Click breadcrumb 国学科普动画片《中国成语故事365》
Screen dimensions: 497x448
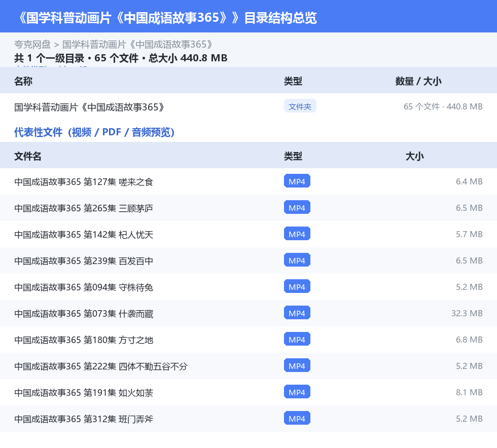(137, 45)
